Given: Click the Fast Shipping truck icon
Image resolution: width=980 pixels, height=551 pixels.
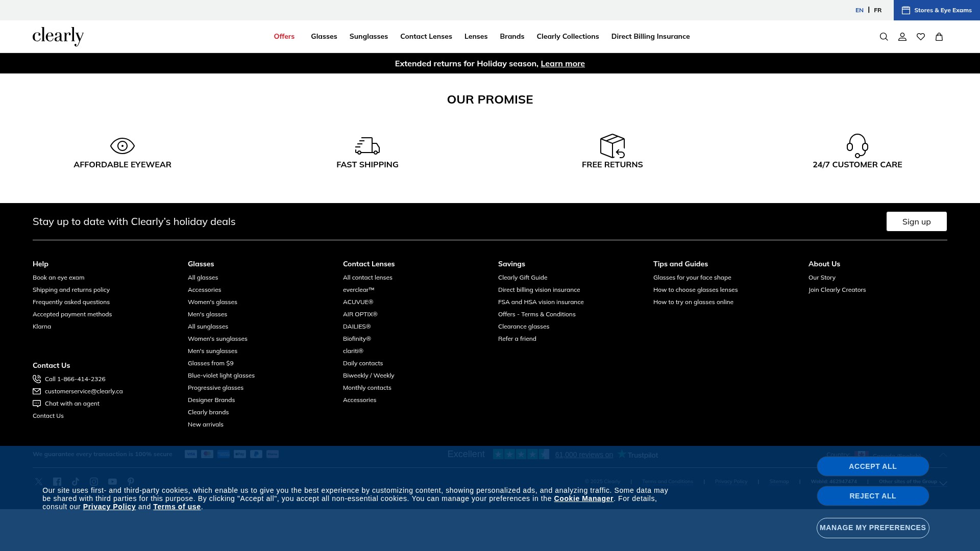Looking at the screenshot, I should [x=367, y=146].
